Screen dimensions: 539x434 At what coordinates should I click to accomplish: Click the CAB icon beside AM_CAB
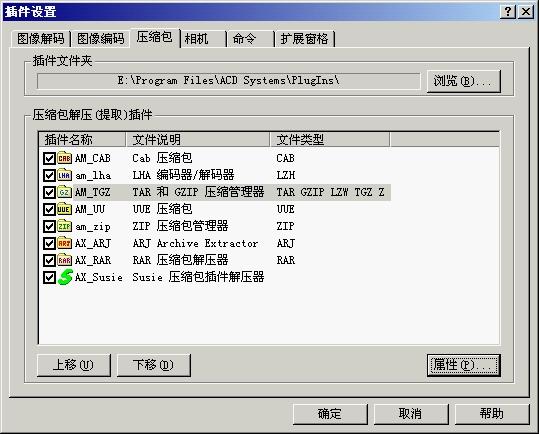pos(65,158)
